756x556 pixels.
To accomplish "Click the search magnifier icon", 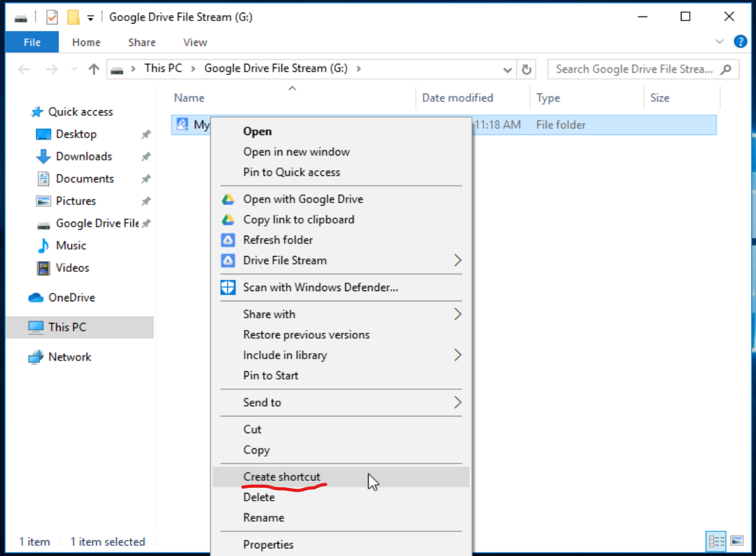I will pos(725,69).
